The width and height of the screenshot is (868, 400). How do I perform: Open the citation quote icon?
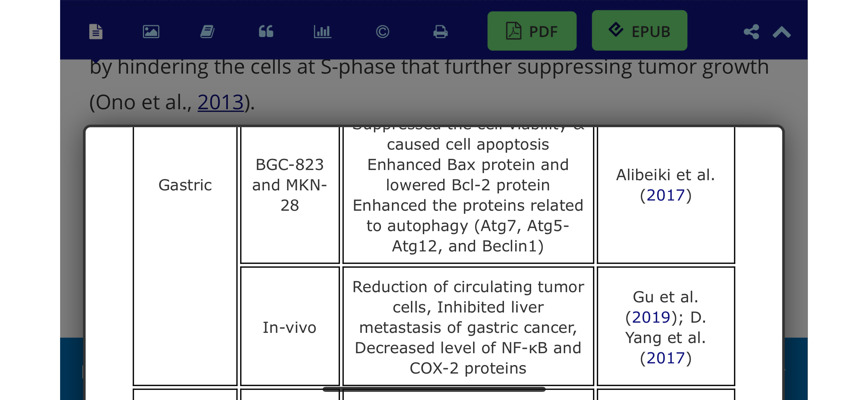point(266,32)
